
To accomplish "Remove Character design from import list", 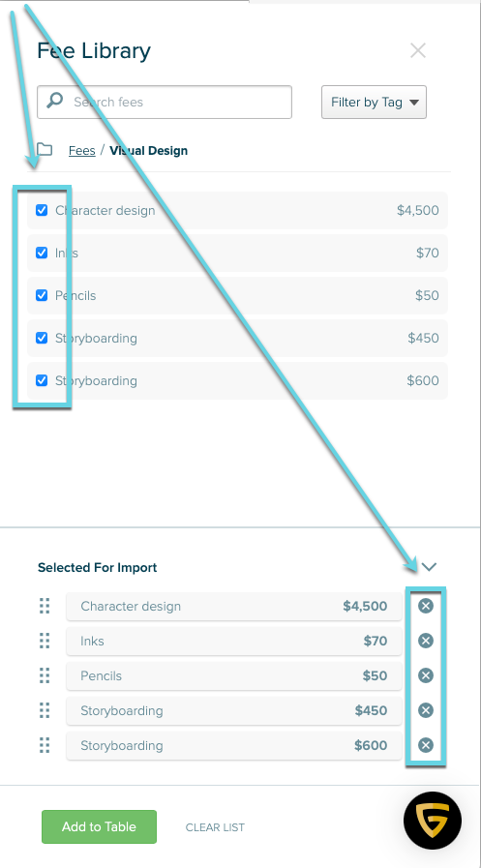I will pos(425,606).
